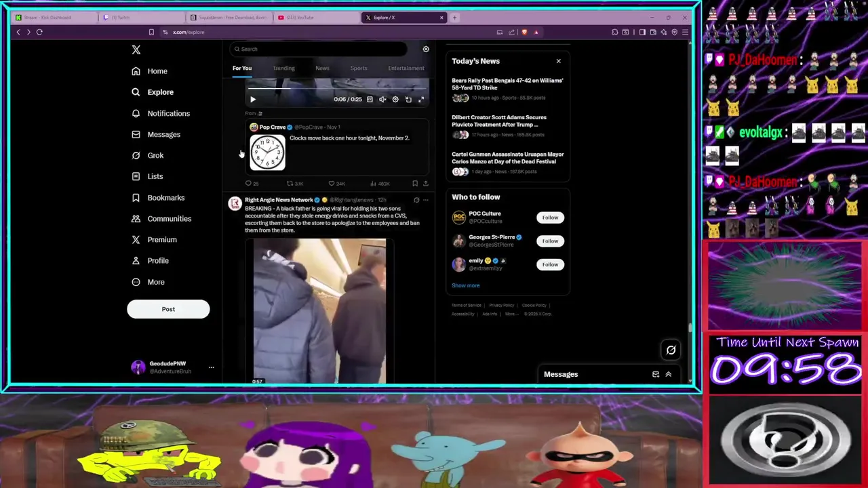Click the Post button
Viewport: 868px width, 488px height.
pos(168,309)
